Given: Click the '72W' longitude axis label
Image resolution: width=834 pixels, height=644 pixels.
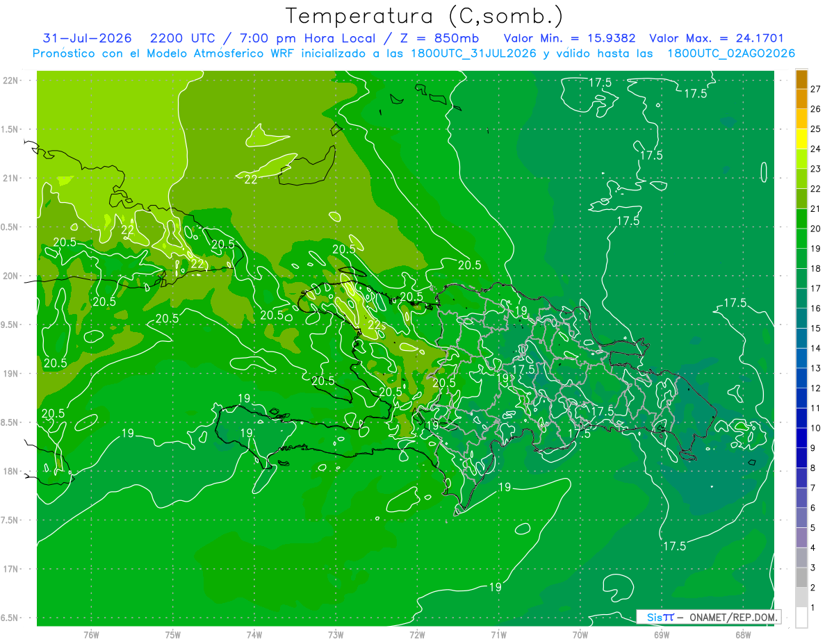Looking at the screenshot, I should [x=417, y=635].
